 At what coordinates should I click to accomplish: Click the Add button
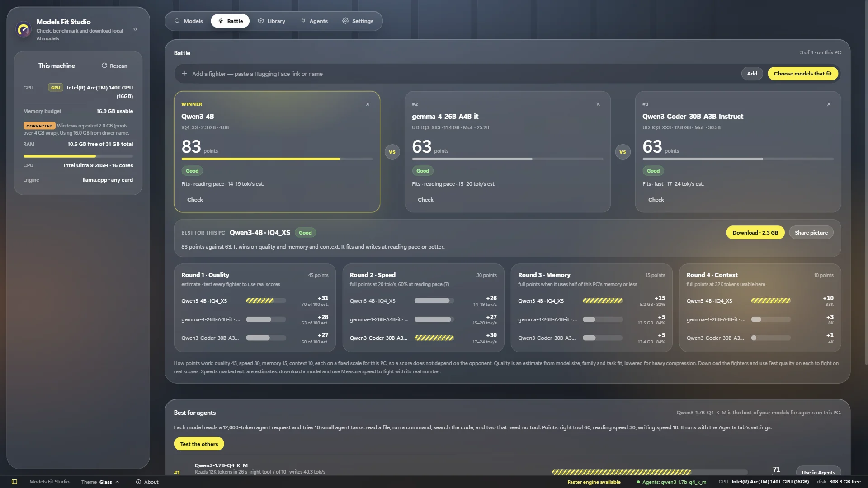[752, 74]
